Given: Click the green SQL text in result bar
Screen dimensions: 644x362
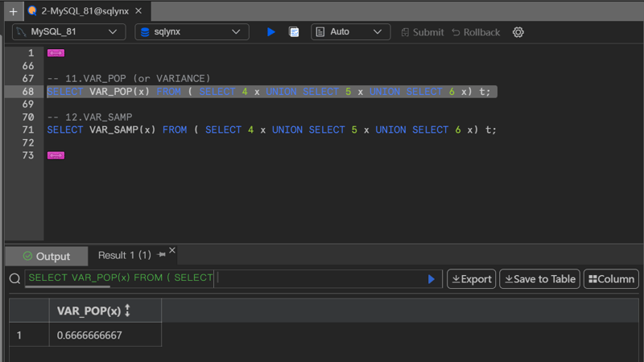Looking at the screenshot, I should [120, 278].
